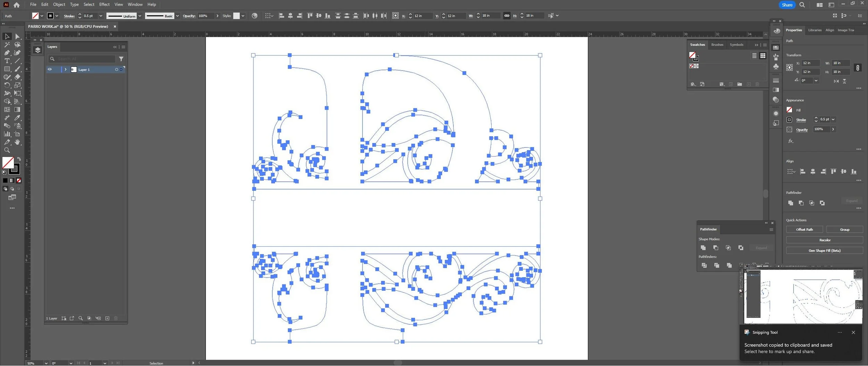Select the Gradient tool
This screenshot has width=868, height=366.
(17, 110)
